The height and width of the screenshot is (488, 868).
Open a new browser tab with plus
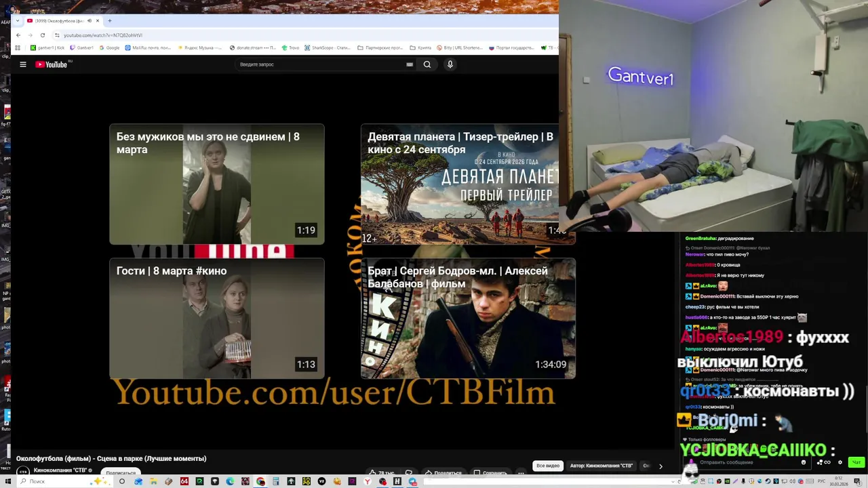(x=109, y=20)
